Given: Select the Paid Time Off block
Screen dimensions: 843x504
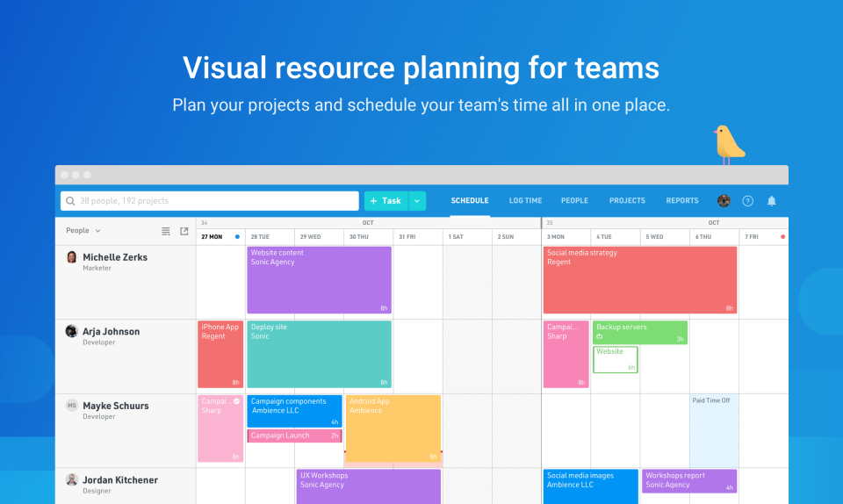Looking at the screenshot, I should (x=714, y=430).
